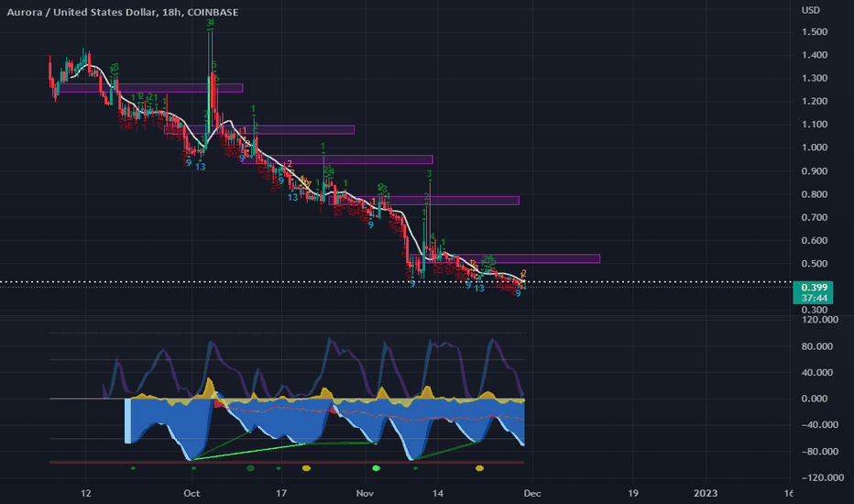This screenshot has height=504, width=854.
Task: Select the purple supply zone near 1.250
Action: click(151, 88)
